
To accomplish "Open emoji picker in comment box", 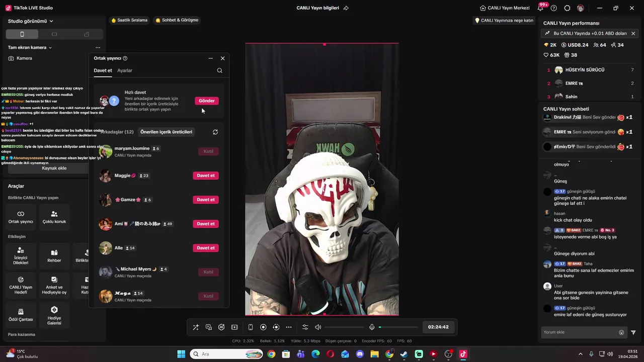I will pyautogui.click(x=621, y=332).
